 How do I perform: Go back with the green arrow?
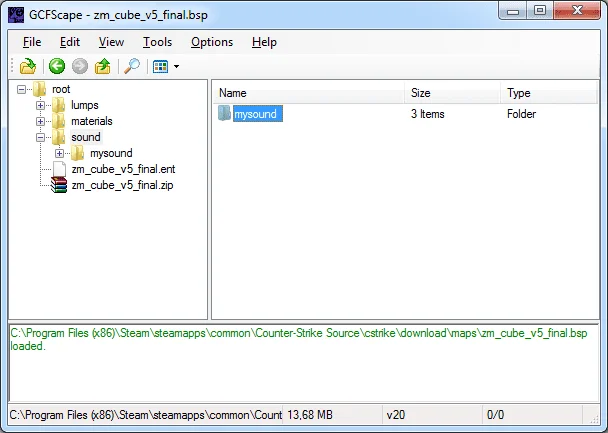(57, 67)
